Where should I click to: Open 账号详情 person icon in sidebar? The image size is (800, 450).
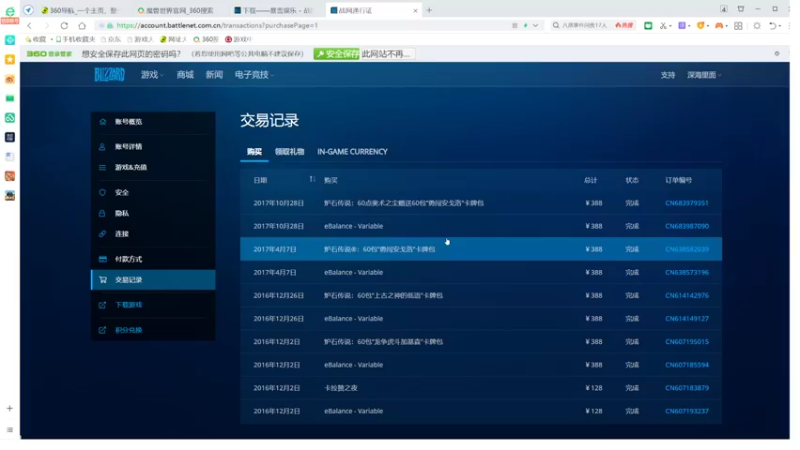pos(102,147)
